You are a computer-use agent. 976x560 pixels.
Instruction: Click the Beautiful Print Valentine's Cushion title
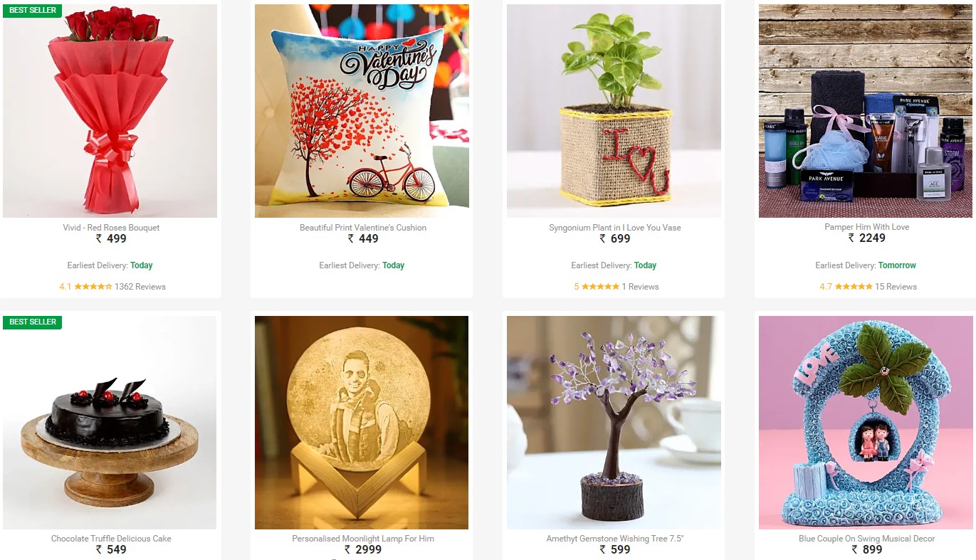pos(363,228)
